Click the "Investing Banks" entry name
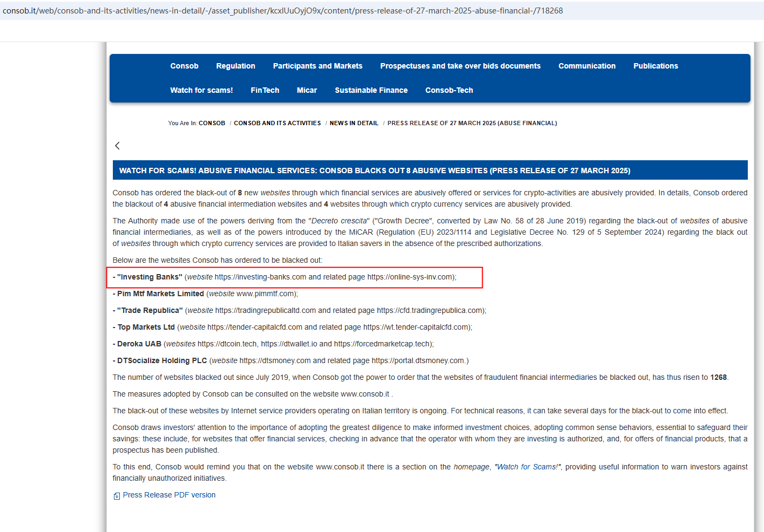 [150, 277]
